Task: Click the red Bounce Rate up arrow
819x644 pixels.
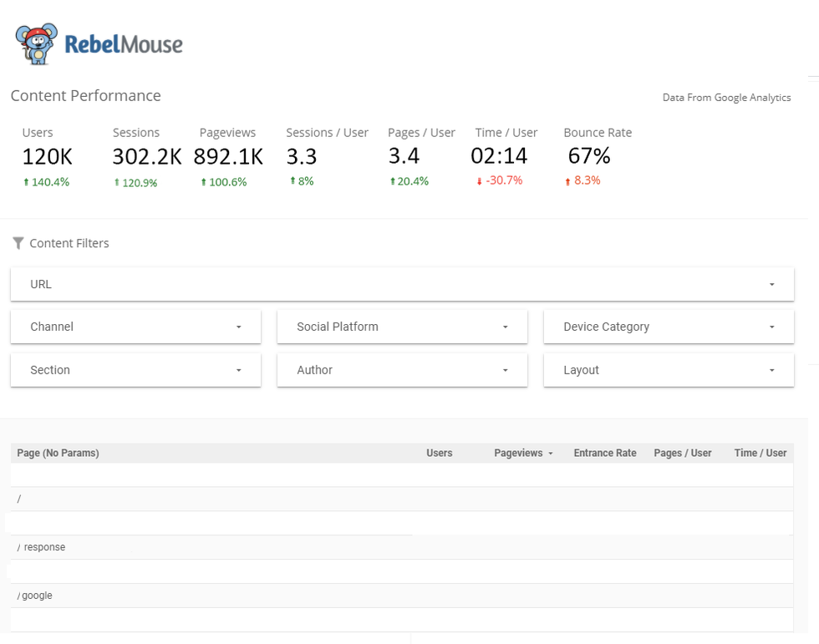Action: point(567,181)
